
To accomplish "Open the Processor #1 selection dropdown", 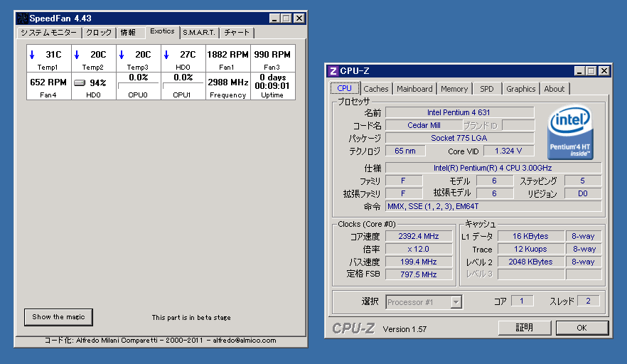I will pyautogui.click(x=456, y=302).
